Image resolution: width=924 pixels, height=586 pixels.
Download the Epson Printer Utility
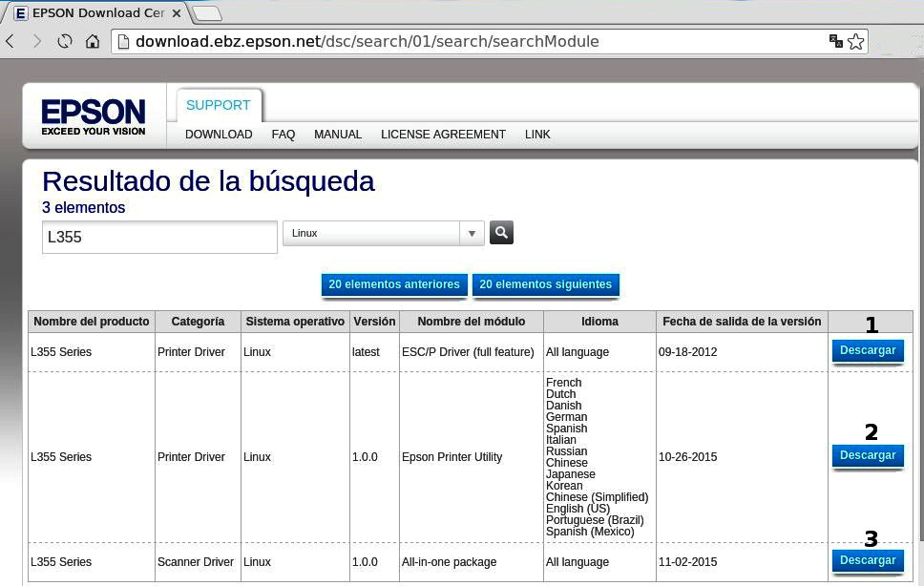[x=868, y=455]
